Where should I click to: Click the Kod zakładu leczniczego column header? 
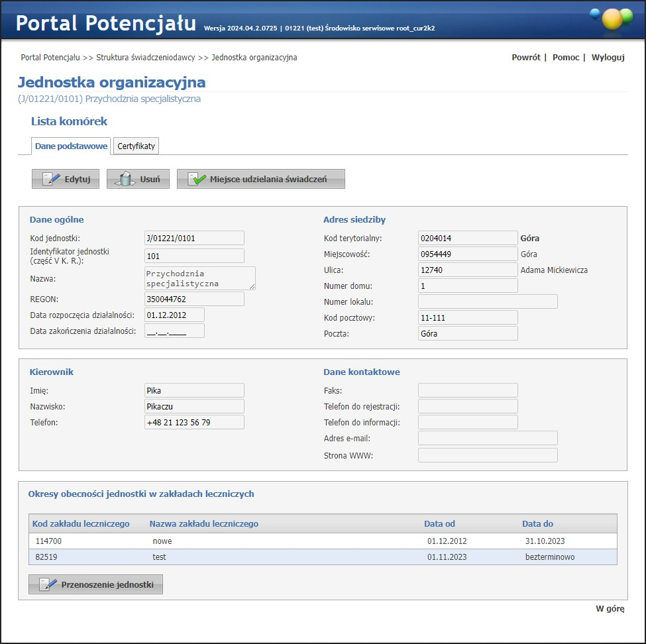point(81,523)
